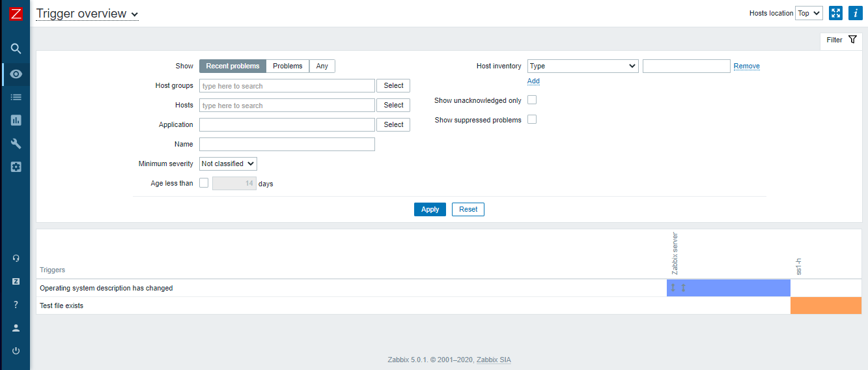Select Any show option

pyautogui.click(x=322, y=66)
